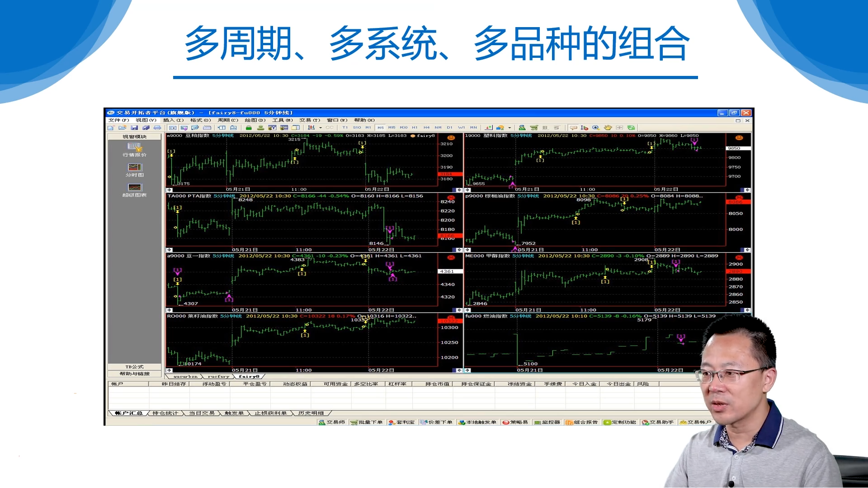Click the printer toolbar icon
This screenshot has width=868, height=488.
coord(157,128)
